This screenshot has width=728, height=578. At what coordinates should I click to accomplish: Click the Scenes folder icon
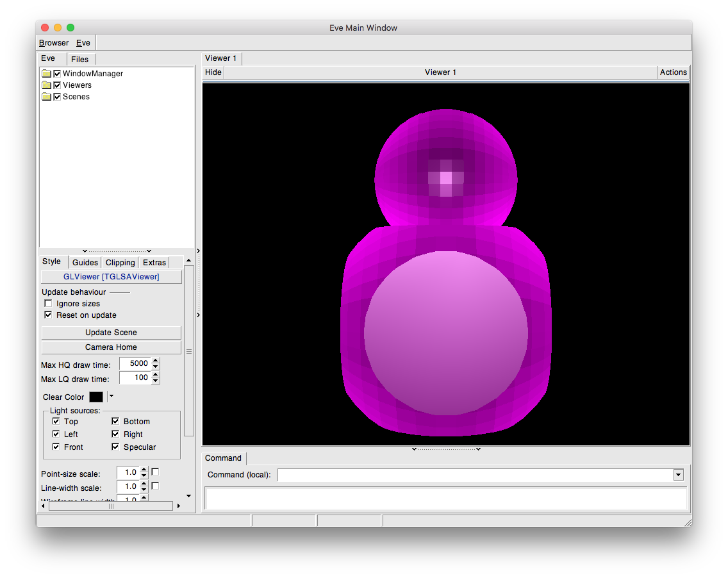pos(46,97)
